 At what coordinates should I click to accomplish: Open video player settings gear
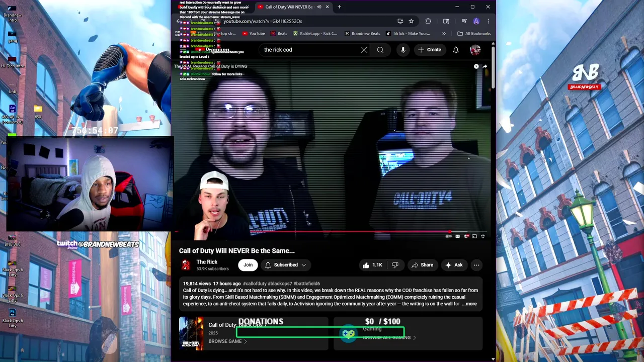[x=466, y=236]
